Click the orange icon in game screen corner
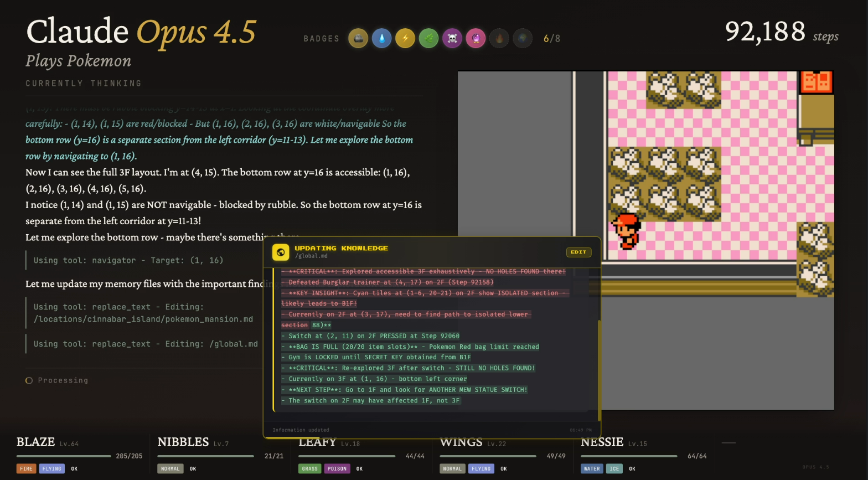Image resolution: width=868 pixels, height=480 pixels. pos(816,82)
